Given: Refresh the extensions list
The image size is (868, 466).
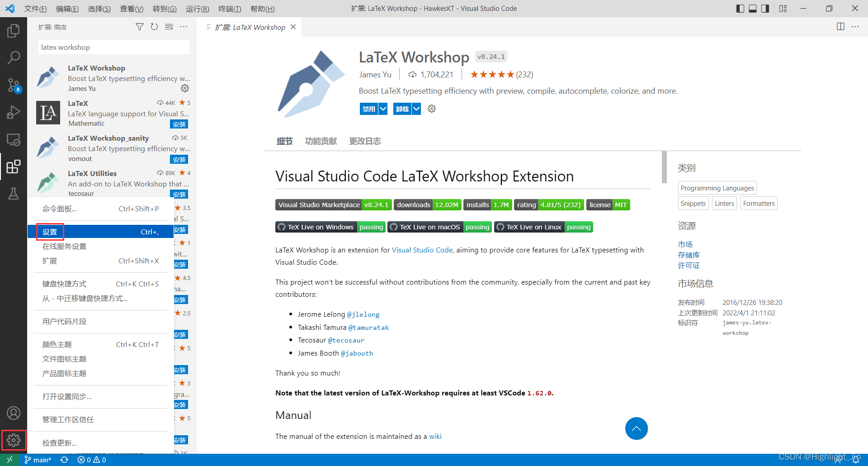Looking at the screenshot, I should [154, 27].
